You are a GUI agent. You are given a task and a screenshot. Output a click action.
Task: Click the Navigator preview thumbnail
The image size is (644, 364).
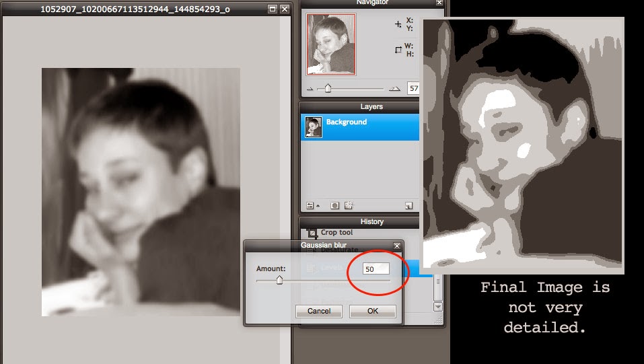331,44
